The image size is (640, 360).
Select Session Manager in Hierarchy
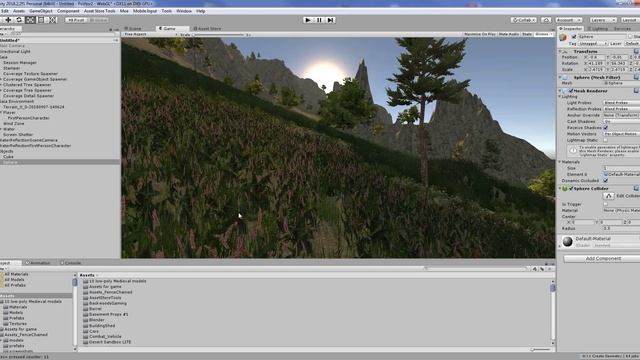point(20,63)
